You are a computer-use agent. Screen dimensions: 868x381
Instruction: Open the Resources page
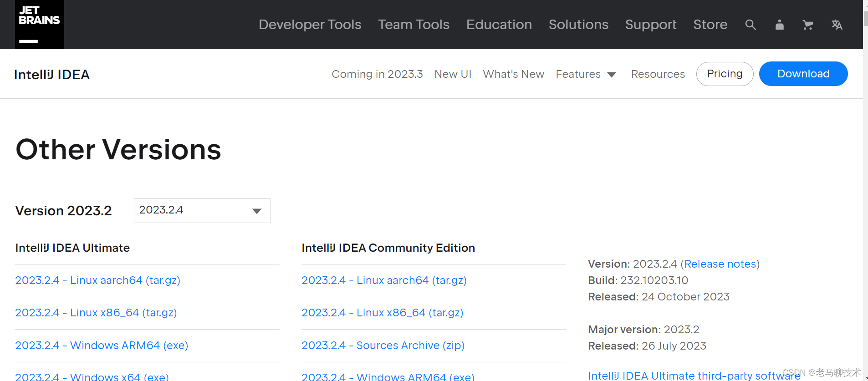[x=658, y=74]
